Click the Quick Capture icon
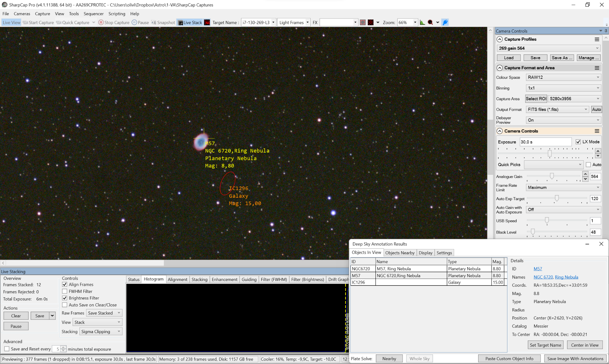 59,22
